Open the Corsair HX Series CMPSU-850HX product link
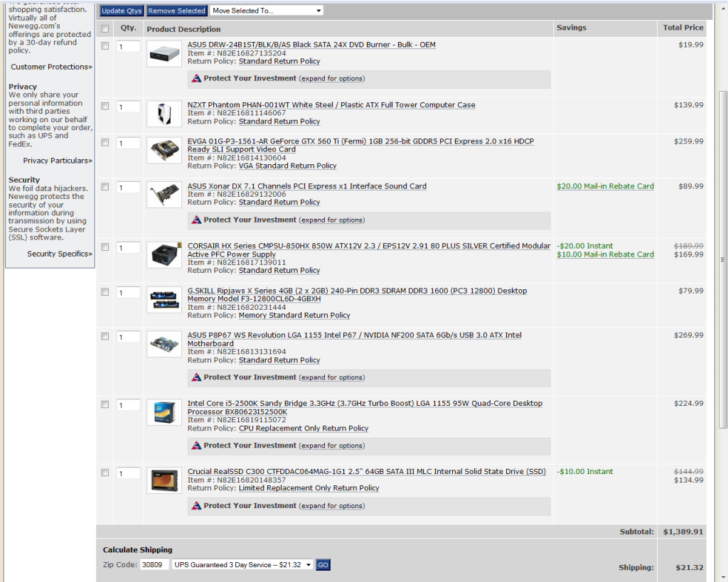728x582 pixels. click(369, 249)
